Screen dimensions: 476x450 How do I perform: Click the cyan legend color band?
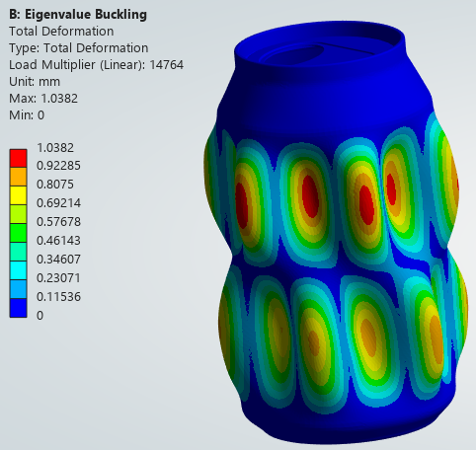pos(18,270)
